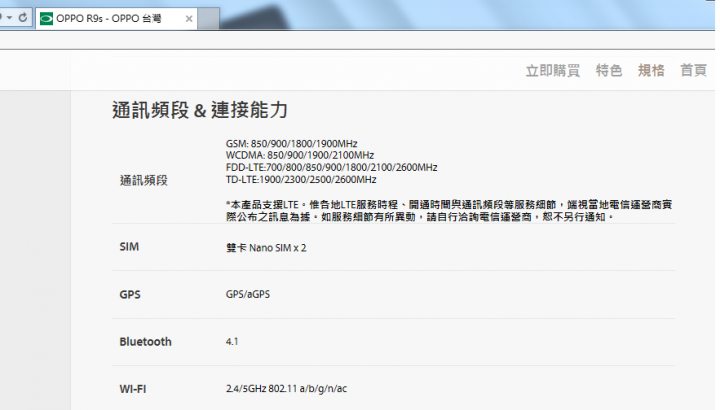
Task: Click the OPPO favicon on the tab
Action: 46,19
